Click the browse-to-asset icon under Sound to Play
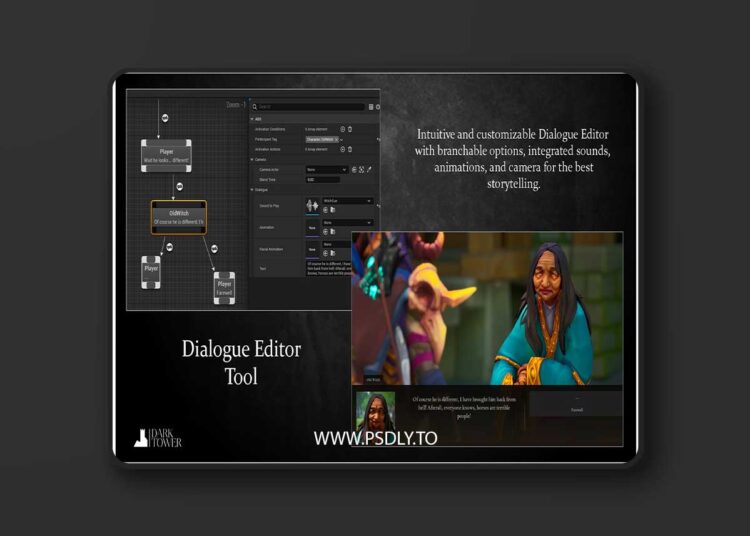Screen dimensions: 750x536 point(331,209)
